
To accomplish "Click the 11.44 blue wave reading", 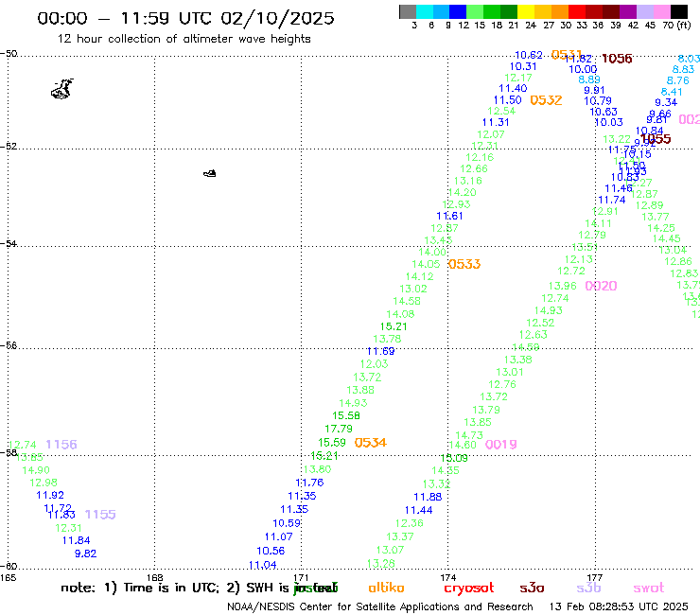I will click(x=419, y=511).
